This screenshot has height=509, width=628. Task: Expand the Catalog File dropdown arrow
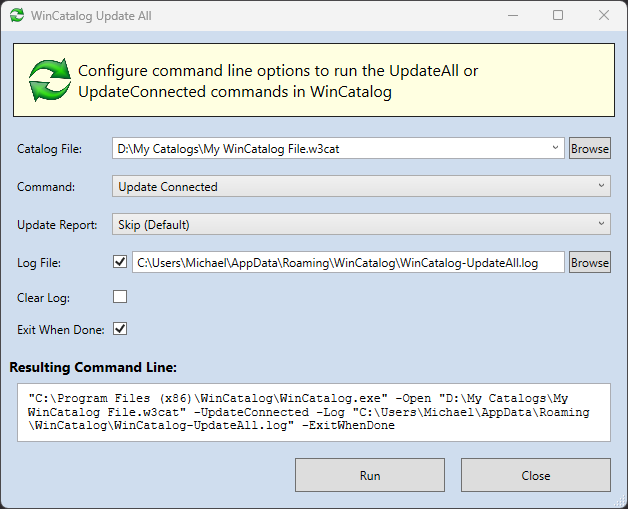tap(556, 148)
